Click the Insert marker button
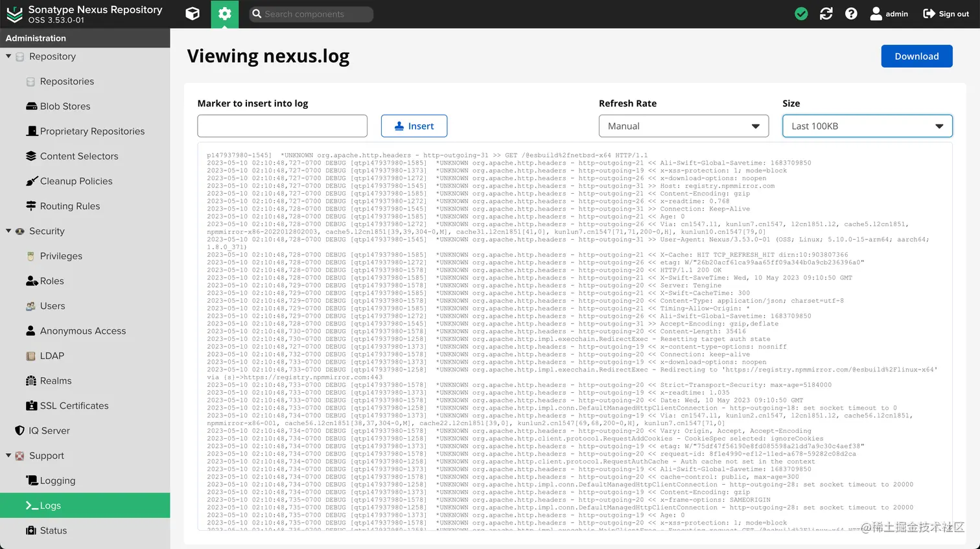The width and height of the screenshot is (980, 549). (414, 126)
